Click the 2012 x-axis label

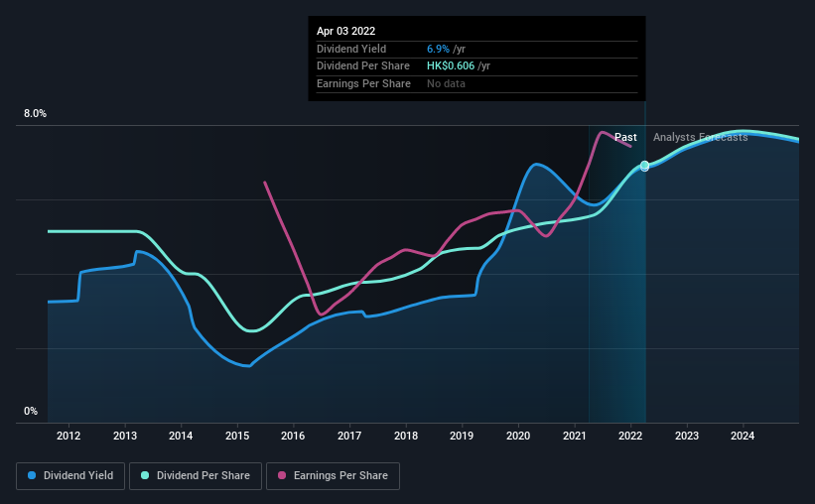coord(68,436)
